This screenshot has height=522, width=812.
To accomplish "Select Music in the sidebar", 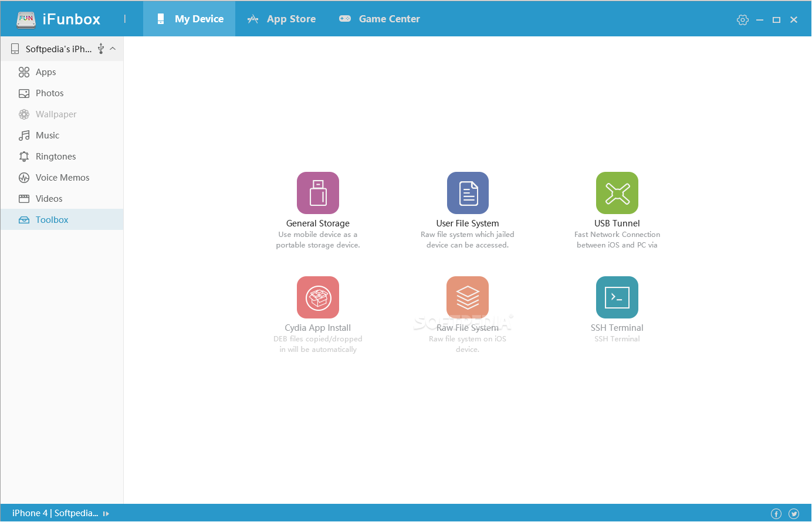I will [62, 135].
